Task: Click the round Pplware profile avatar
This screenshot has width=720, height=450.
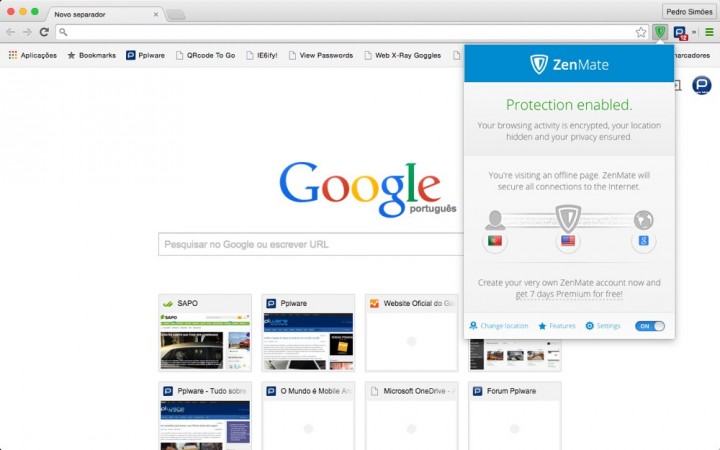Action: point(702,85)
